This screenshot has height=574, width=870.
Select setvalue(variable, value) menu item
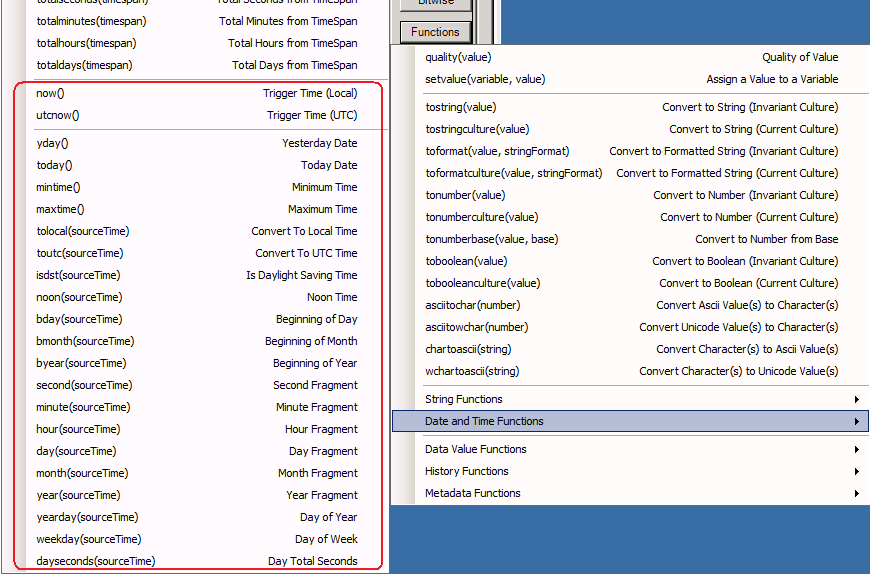(630, 79)
